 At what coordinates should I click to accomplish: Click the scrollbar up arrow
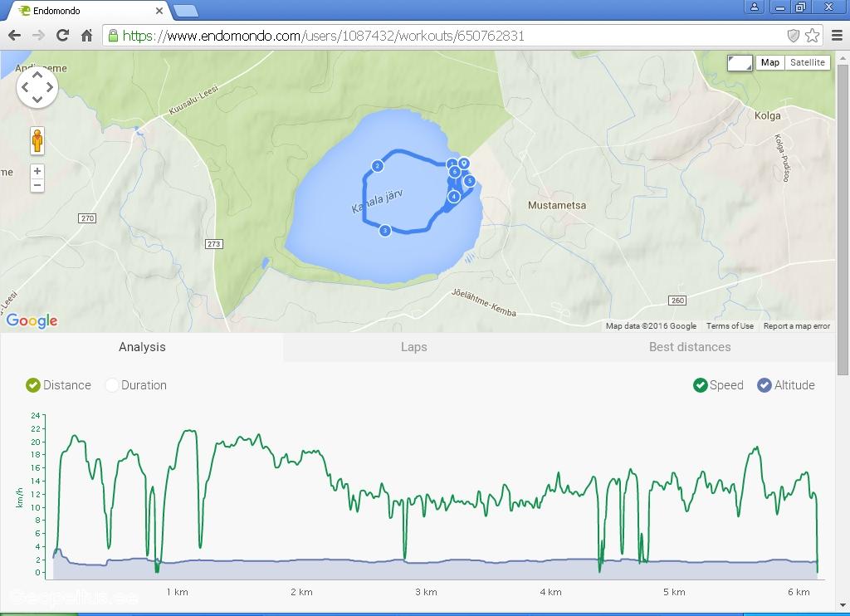pyautogui.click(x=843, y=57)
